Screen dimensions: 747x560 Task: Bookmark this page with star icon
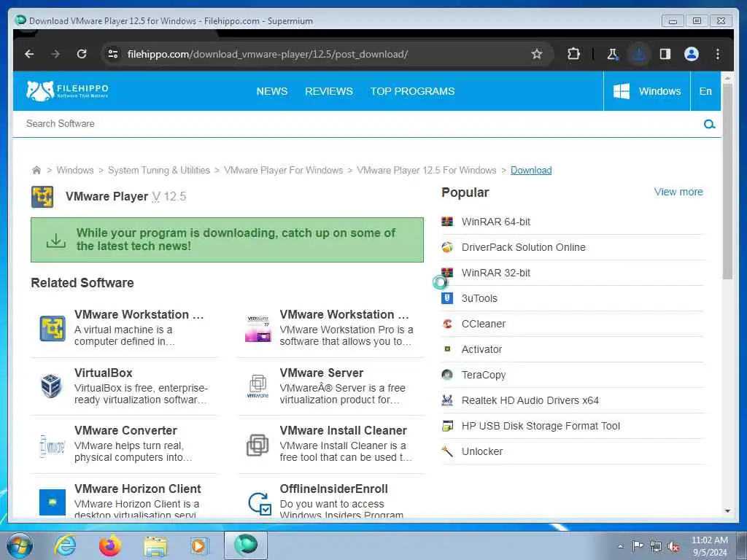click(537, 54)
